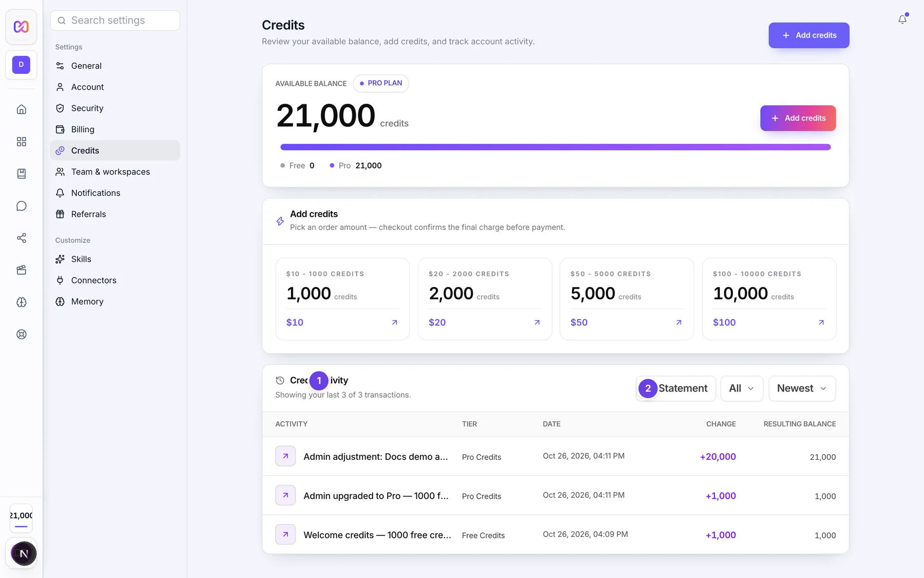Open the share nodes icon in rail
The width and height of the screenshot is (924, 578).
tap(21, 238)
